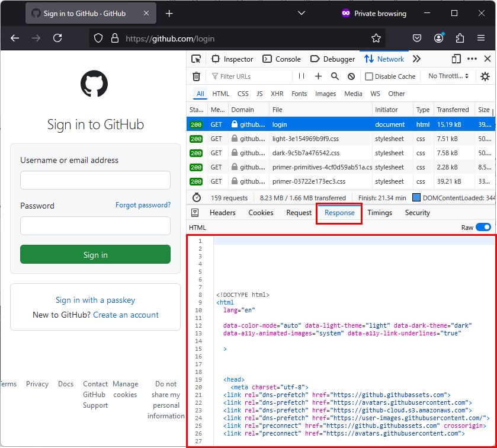Click the Username or email address field
This screenshot has height=448, width=497.
click(x=95, y=180)
